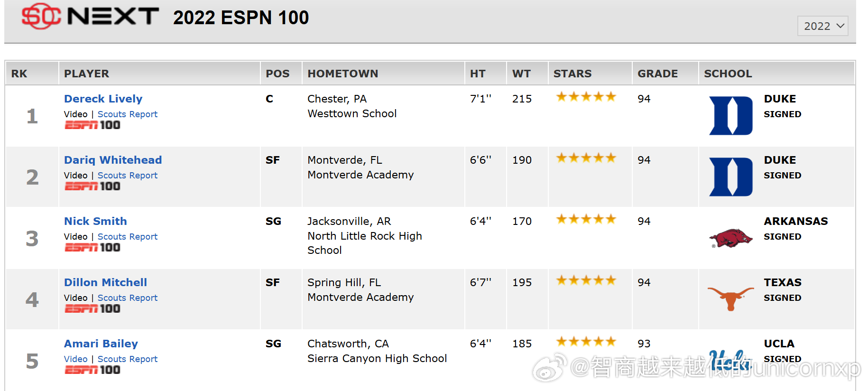Watch Amari Bailey's Video link
The height and width of the screenshot is (391, 868).
point(76,359)
